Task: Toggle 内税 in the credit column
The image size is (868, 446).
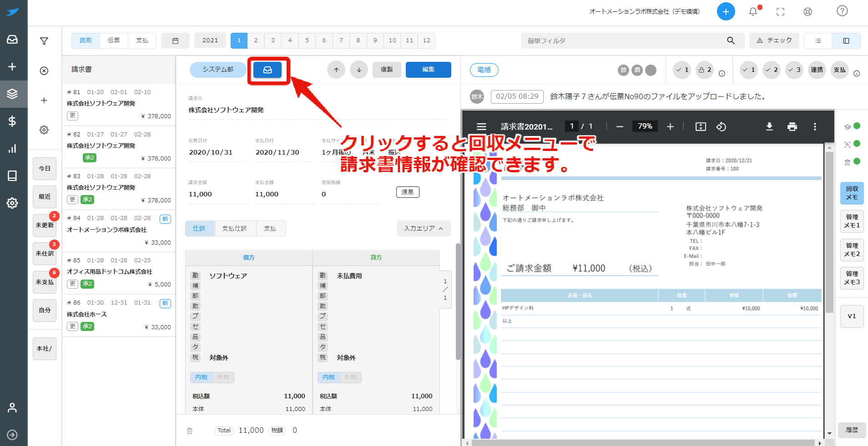Action: tap(328, 377)
